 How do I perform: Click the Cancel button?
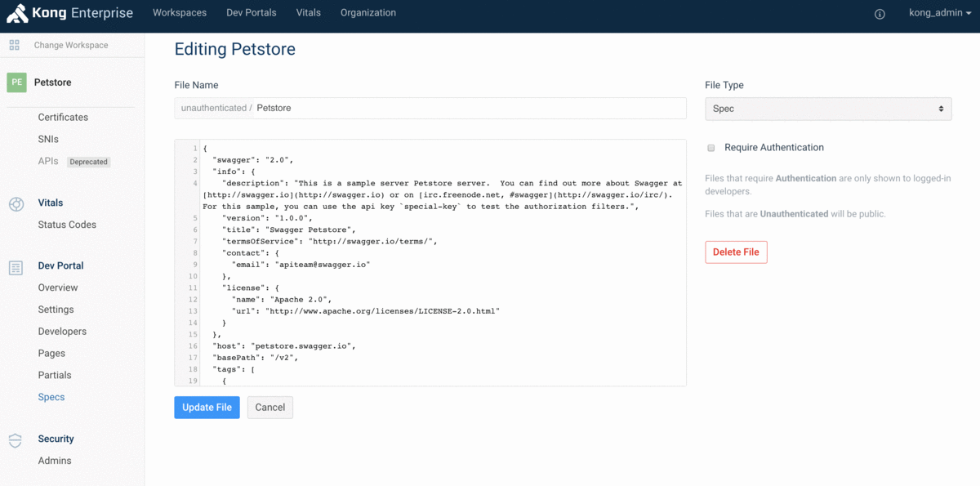[x=270, y=408]
